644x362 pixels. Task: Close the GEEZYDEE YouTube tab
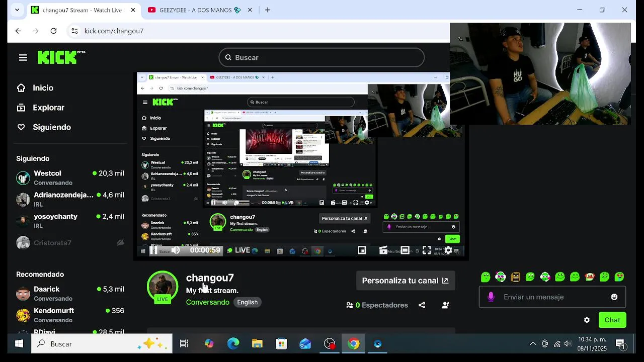[x=250, y=10]
